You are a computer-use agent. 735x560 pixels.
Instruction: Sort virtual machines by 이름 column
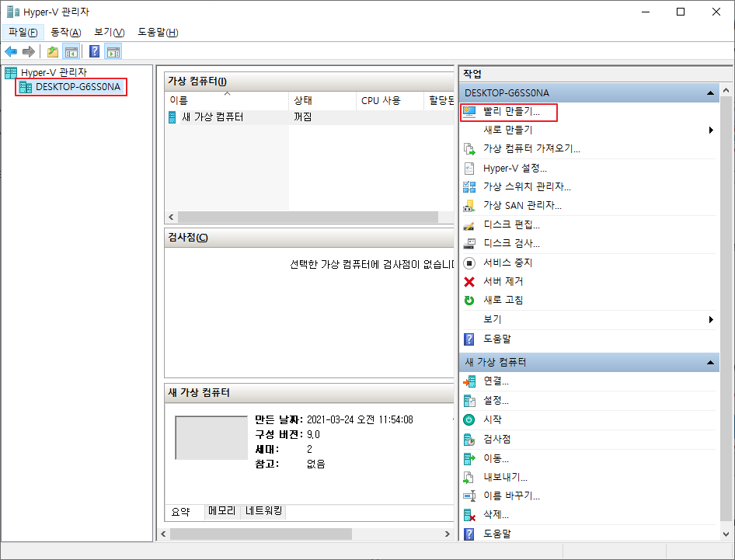(x=227, y=100)
